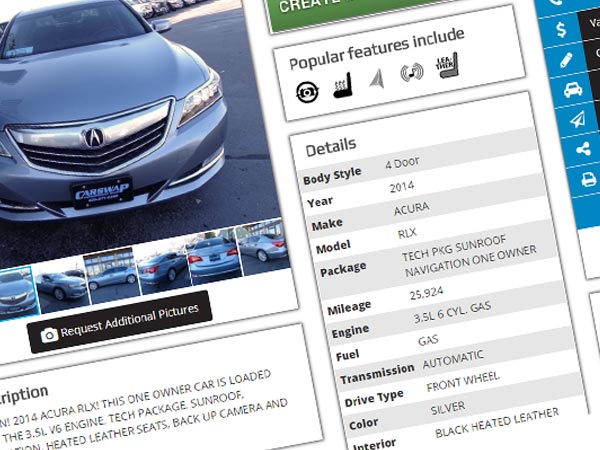600x450 pixels.
Task: Click the paper plane sidebar icon
Action: (x=577, y=119)
